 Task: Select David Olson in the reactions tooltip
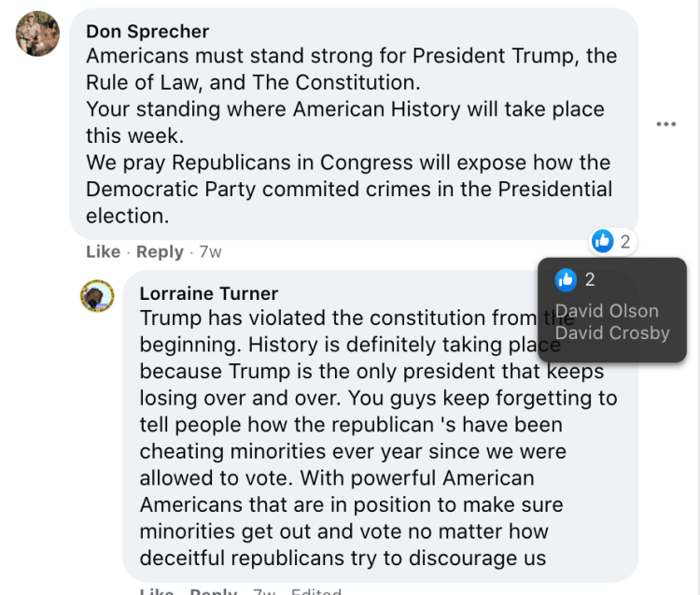607,311
